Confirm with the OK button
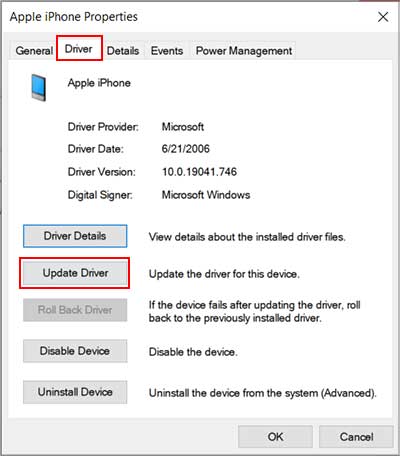This screenshot has height=456, width=400. (x=275, y=437)
